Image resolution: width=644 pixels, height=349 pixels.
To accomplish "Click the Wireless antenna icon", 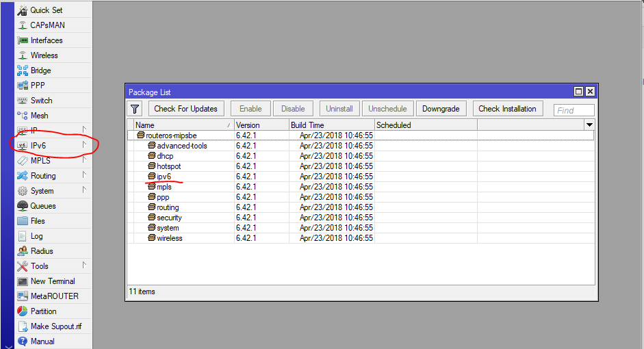I will coord(23,55).
